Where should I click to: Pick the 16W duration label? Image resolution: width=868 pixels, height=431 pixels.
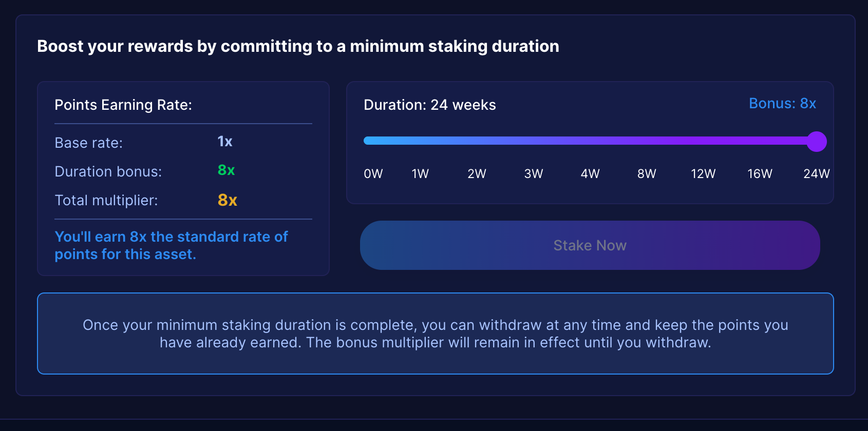(x=760, y=174)
